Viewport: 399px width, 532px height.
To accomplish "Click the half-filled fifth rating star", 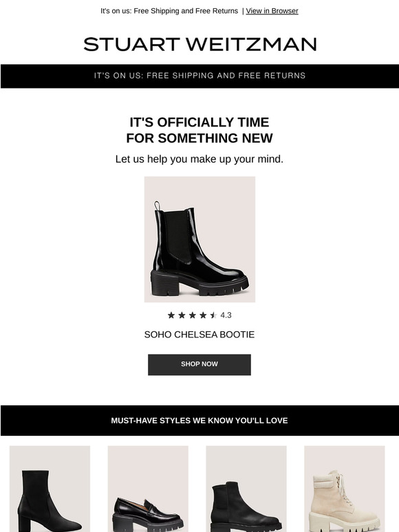I will [213, 315].
